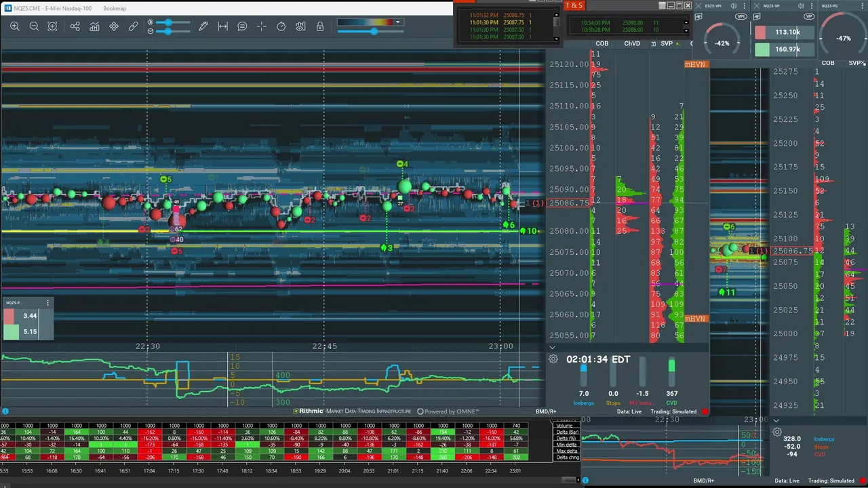Click the speech bubble notes icon
868x488 pixels.
[242, 26]
